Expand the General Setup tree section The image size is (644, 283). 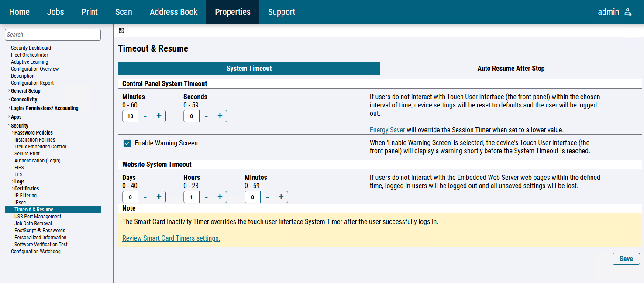(x=9, y=91)
